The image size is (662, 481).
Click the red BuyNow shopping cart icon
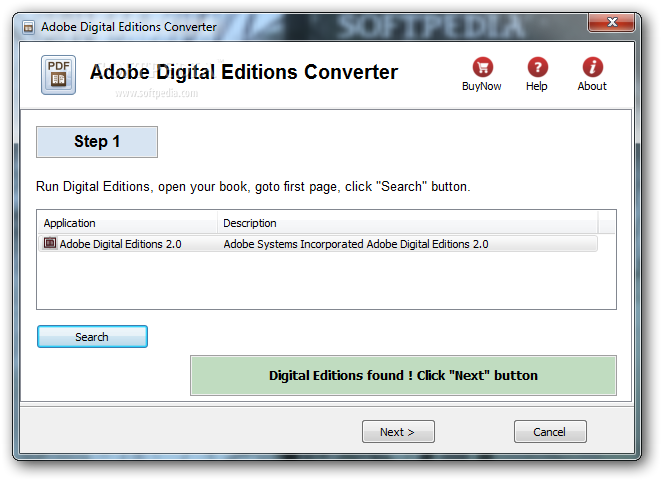click(483, 67)
